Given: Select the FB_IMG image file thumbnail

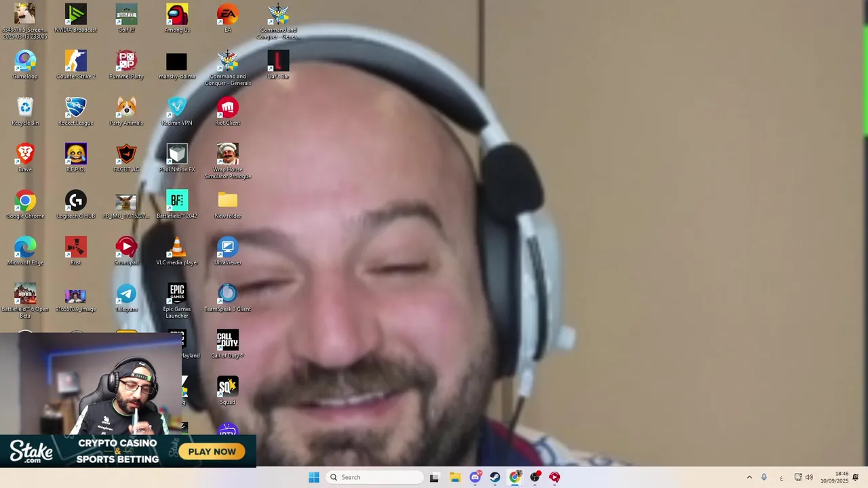Looking at the screenshot, I should pyautogui.click(x=126, y=205).
